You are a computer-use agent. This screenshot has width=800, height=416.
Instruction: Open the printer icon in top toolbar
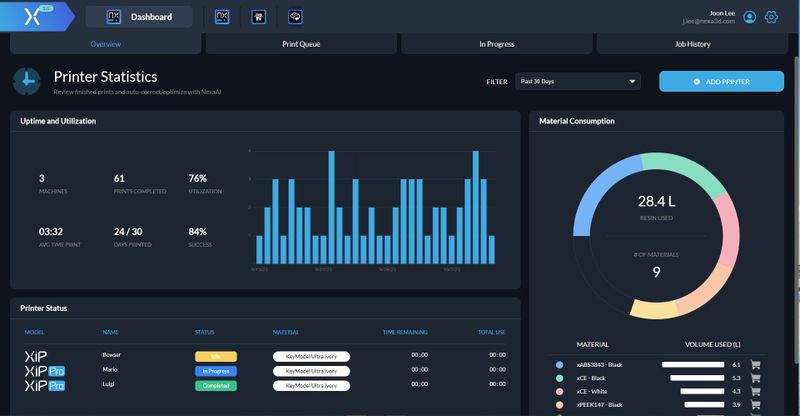pos(258,17)
